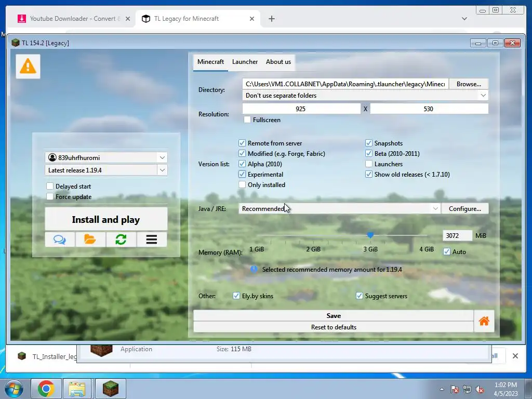The width and height of the screenshot is (532, 399).
Task: Click the memory RAM slider handle
Action: (370, 235)
